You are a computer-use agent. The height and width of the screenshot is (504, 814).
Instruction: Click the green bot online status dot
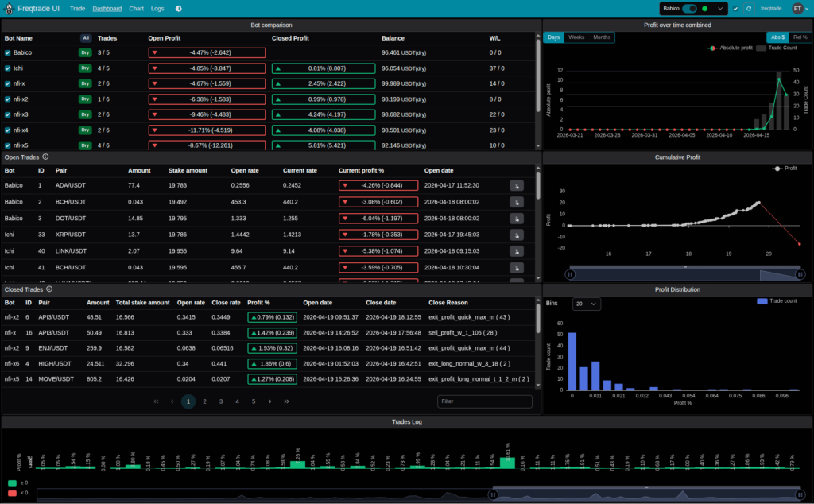tap(704, 9)
